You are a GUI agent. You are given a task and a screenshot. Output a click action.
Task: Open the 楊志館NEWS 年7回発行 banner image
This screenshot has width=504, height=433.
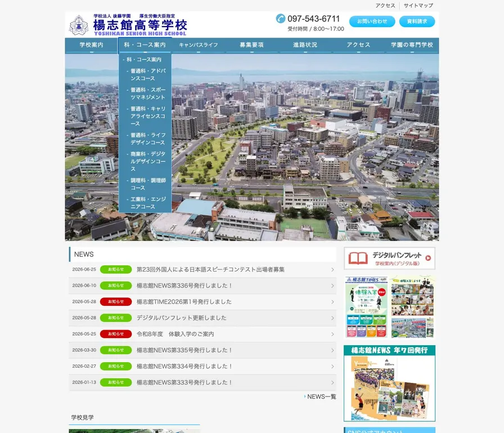(x=390, y=383)
